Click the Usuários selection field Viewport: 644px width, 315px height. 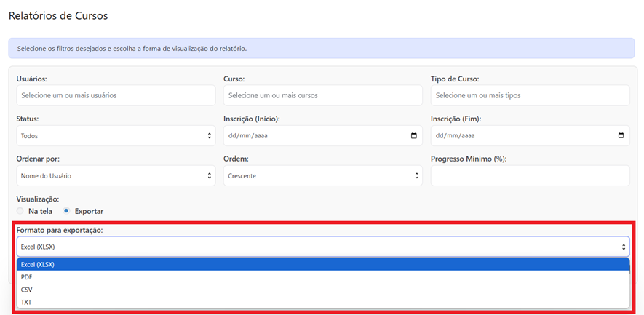coord(116,95)
